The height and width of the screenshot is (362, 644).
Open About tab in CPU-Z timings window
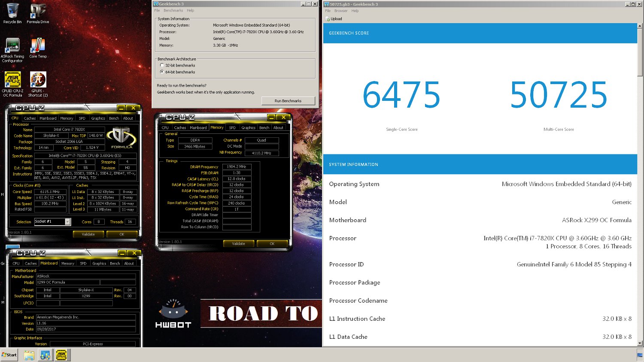pyautogui.click(x=278, y=128)
